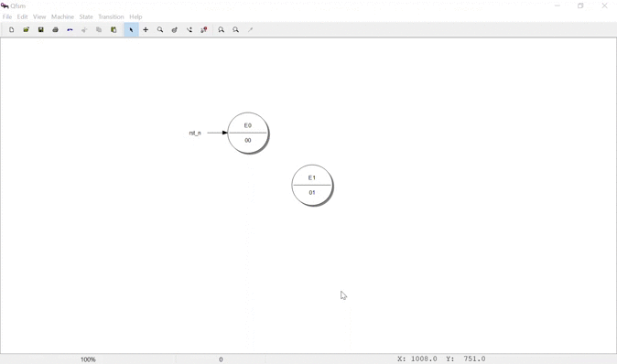Screen dimensions: 617x364
Task: Undo the last action with the blue arrow
Action: pyautogui.click(x=70, y=29)
